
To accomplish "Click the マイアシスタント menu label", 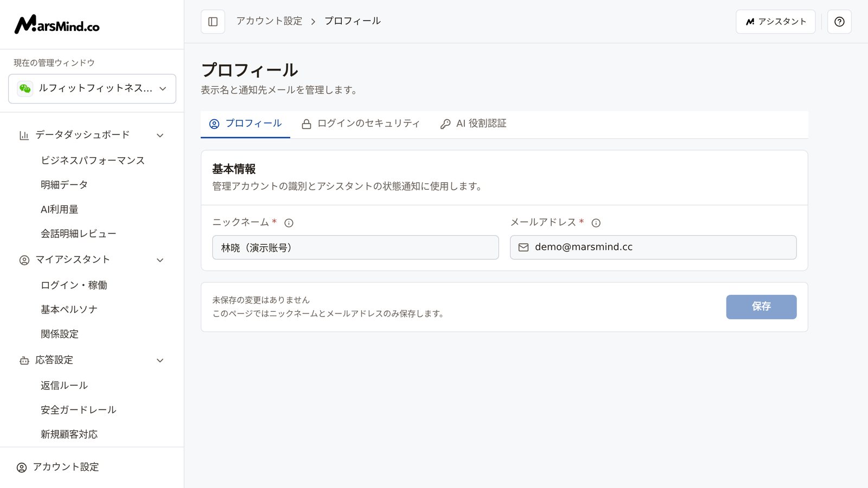I will (73, 260).
